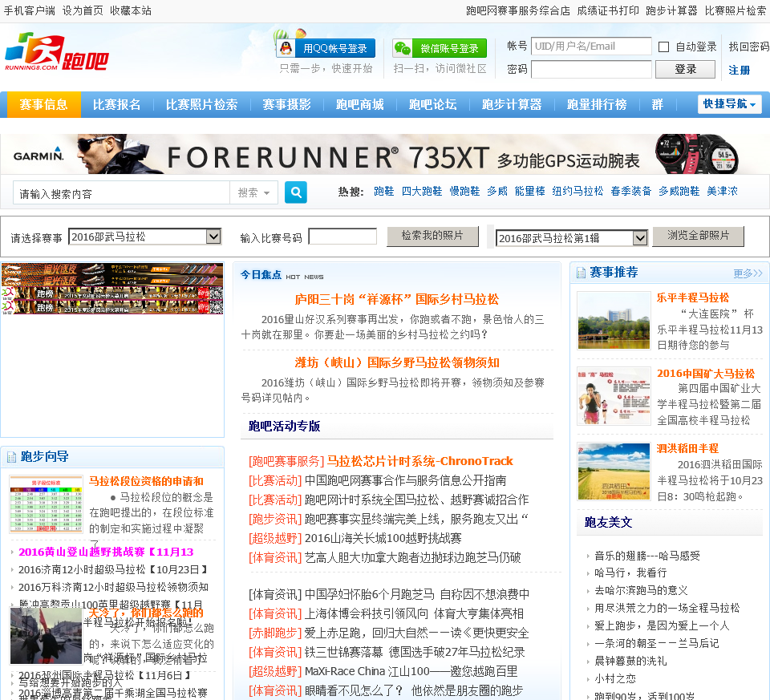Click the 跑吧网赛事服务综合店 top link
770x700 pixels.
[518, 10]
